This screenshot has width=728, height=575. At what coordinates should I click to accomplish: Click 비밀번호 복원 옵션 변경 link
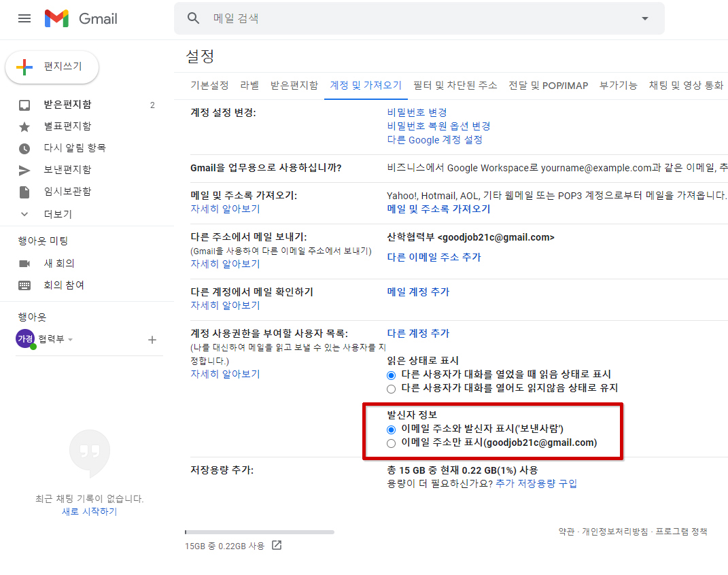click(x=438, y=126)
